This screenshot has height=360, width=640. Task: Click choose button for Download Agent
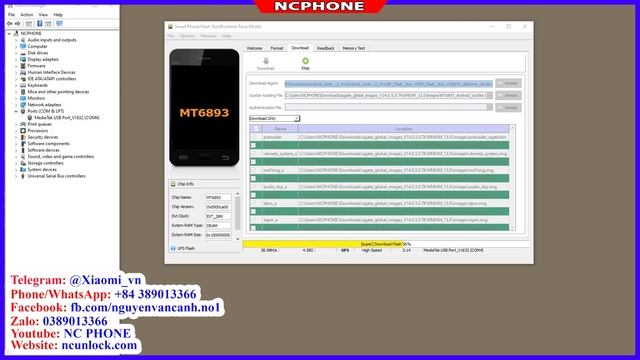[x=508, y=83]
